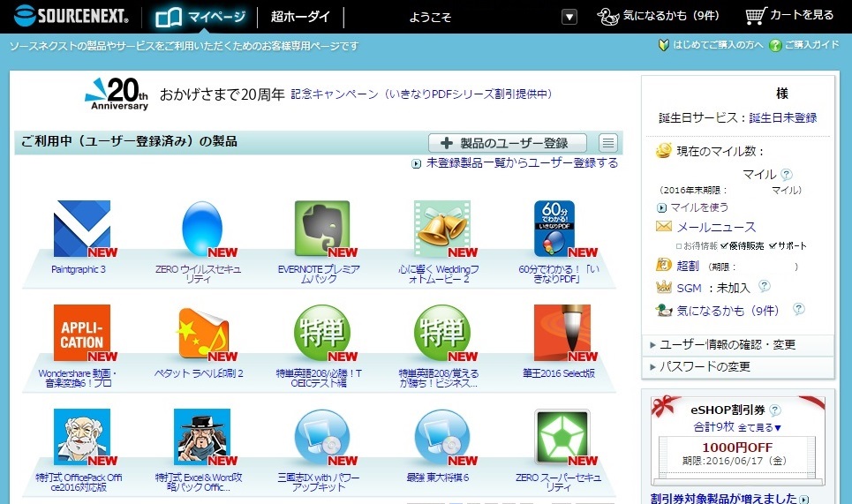The image size is (852, 504).
Task: Open the 60分でわかる!いきなりPDF icon
Action: coord(554,228)
